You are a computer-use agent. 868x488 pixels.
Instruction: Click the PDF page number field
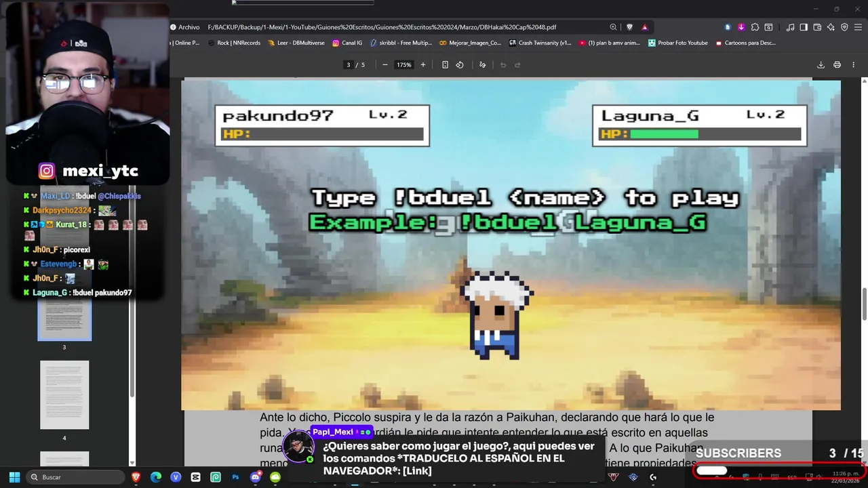(349, 65)
